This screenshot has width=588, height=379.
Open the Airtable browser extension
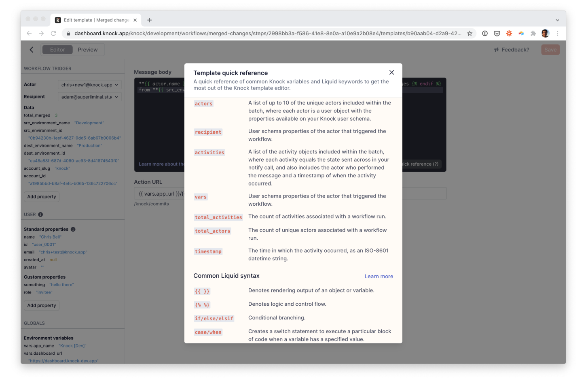click(x=521, y=33)
